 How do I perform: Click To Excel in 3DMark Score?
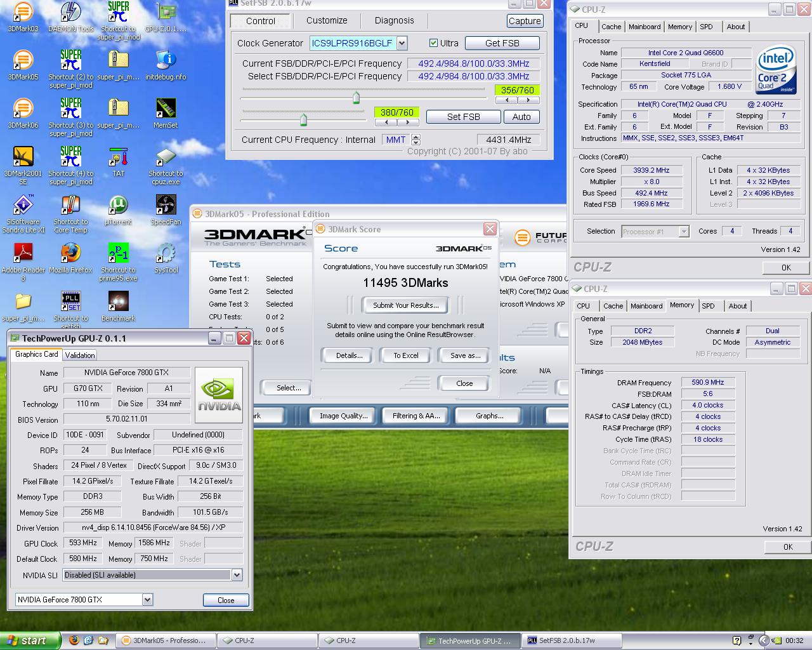pos(406,355)
